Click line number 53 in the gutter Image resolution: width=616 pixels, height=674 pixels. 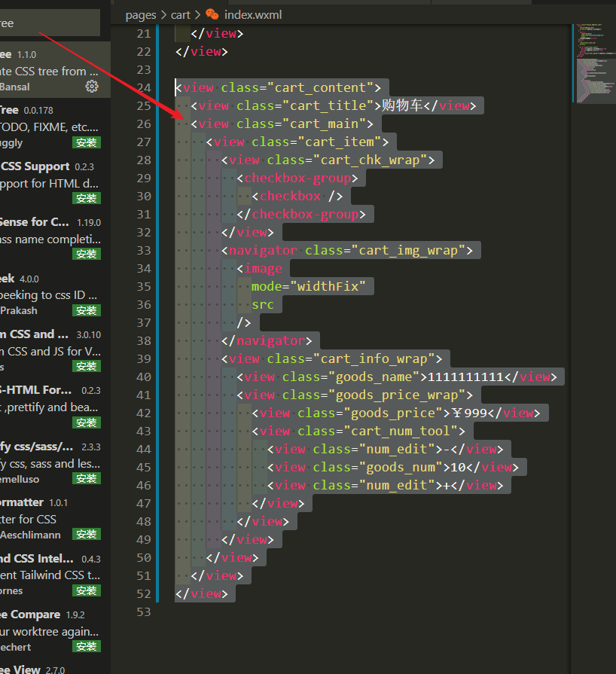144,611
